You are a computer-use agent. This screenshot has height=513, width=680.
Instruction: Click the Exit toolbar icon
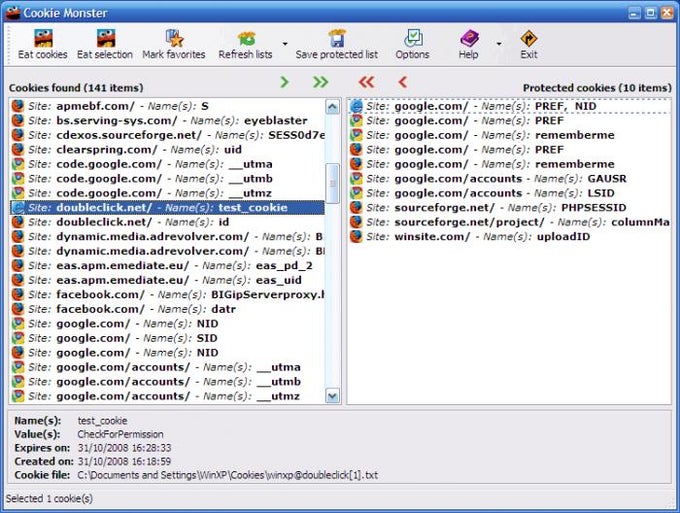(x=529, y=39)
